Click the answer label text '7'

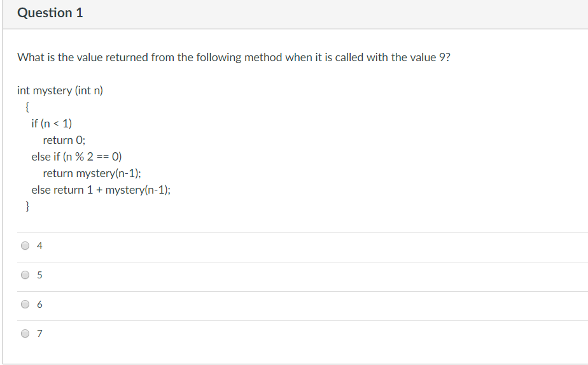[39, 334]
